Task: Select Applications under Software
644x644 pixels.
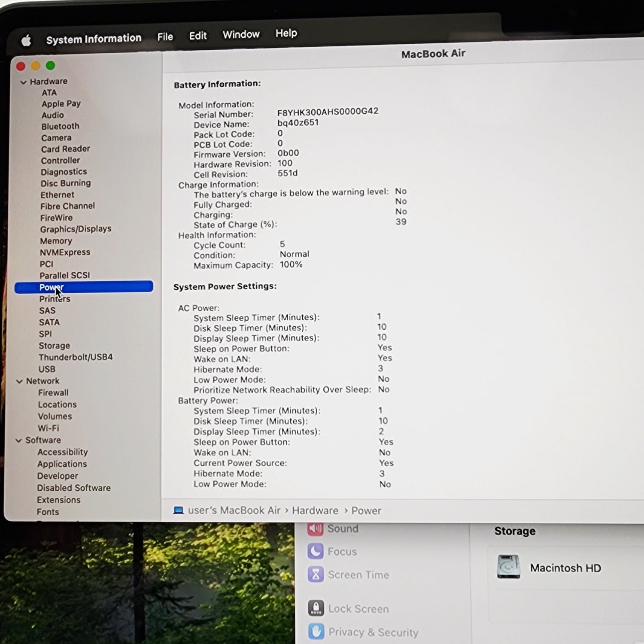Action: 62,464
